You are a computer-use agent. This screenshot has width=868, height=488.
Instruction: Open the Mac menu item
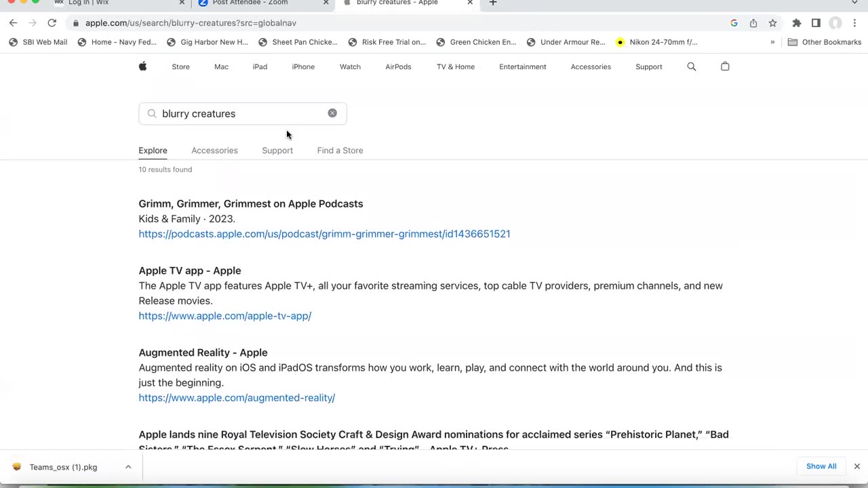tap(221, 66)
